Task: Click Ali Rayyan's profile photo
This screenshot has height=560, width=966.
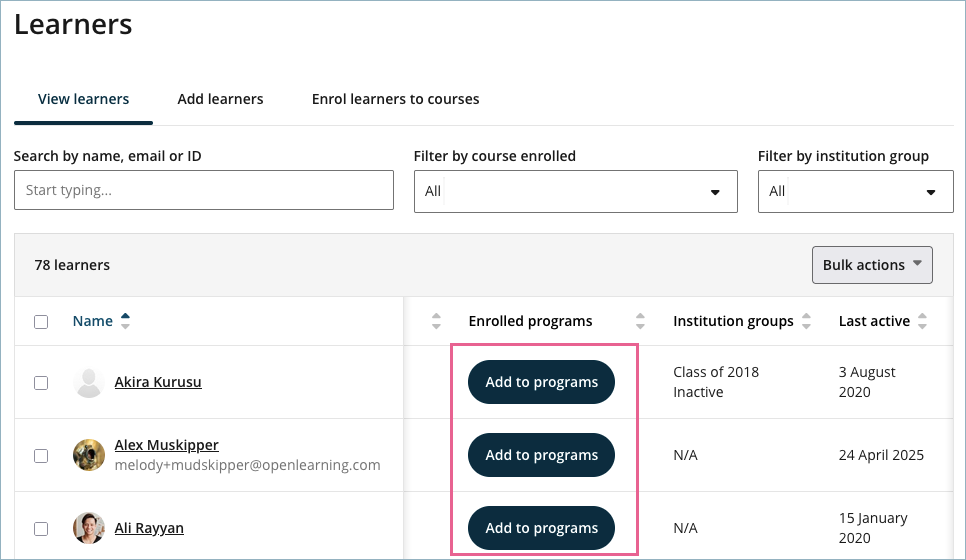Action: pos(89,528)
